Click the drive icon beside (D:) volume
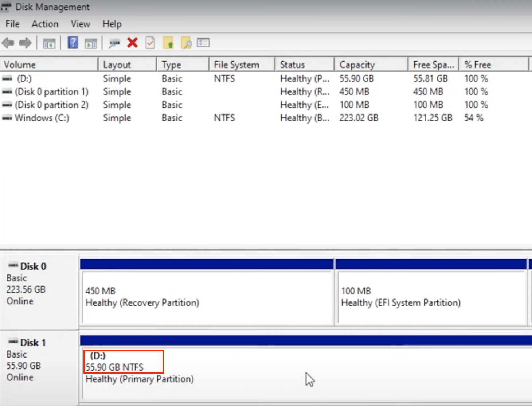The height and width of the screenshot is (406, 532). click(7, 78)
